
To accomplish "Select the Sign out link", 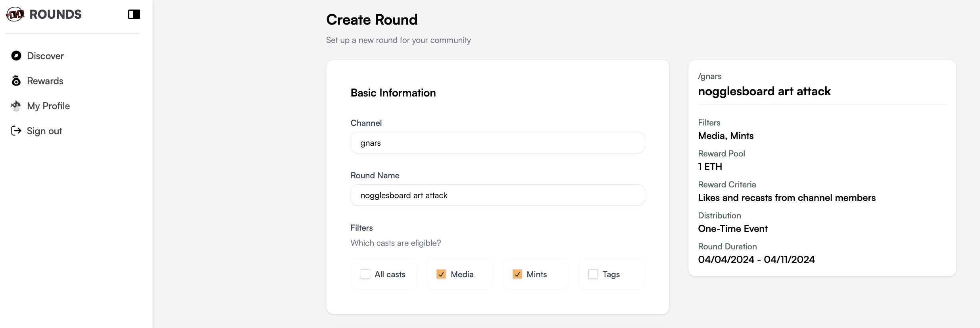I will 44,131.
